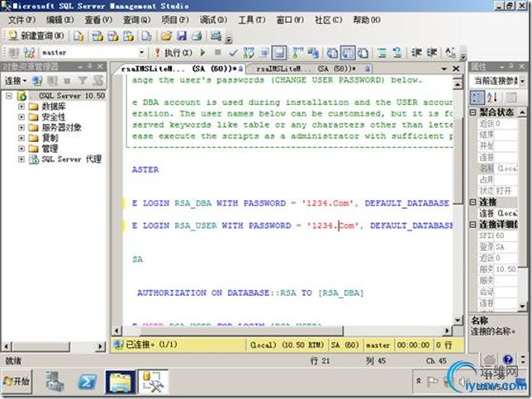
Task: Select the 数据库 tree item label
Action: [x=54, y=107]
